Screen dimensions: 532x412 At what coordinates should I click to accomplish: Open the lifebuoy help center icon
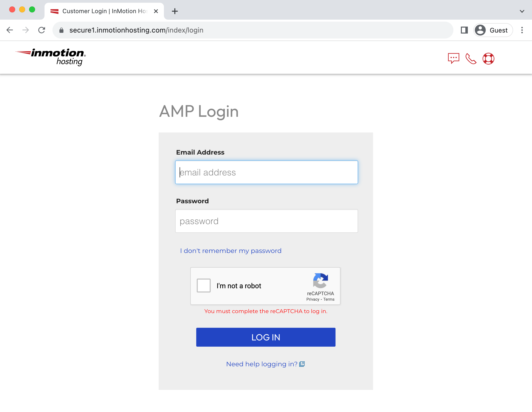point(488,59)
